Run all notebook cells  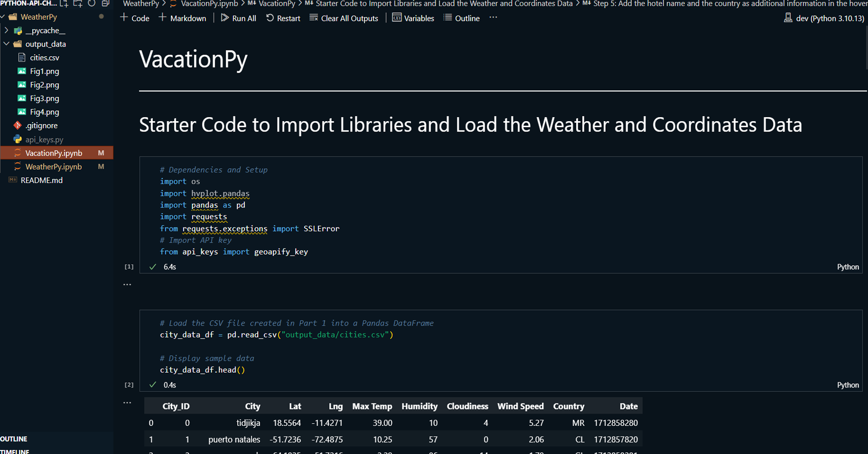tap(238, 18)
